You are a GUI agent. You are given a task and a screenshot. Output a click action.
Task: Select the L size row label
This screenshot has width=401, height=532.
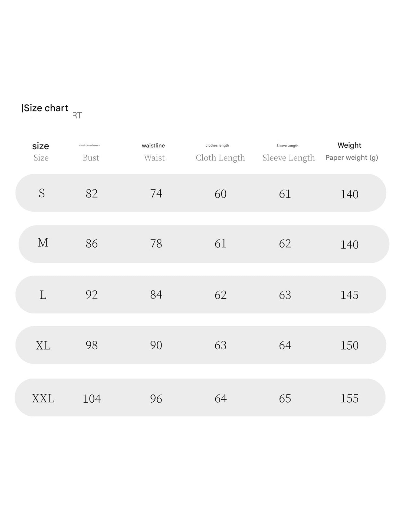(43, 295)
